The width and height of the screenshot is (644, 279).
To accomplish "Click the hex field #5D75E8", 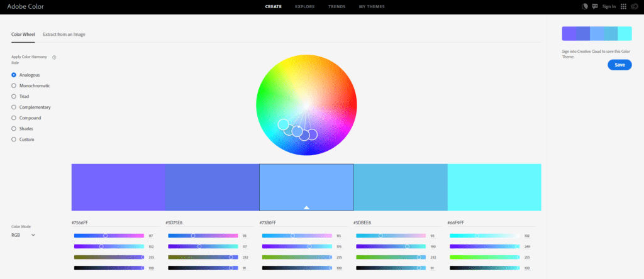I will tap(209, 223).
